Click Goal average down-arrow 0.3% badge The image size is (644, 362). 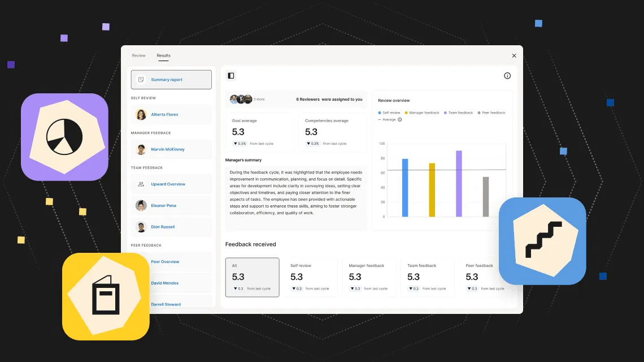[x=240, y=144]
